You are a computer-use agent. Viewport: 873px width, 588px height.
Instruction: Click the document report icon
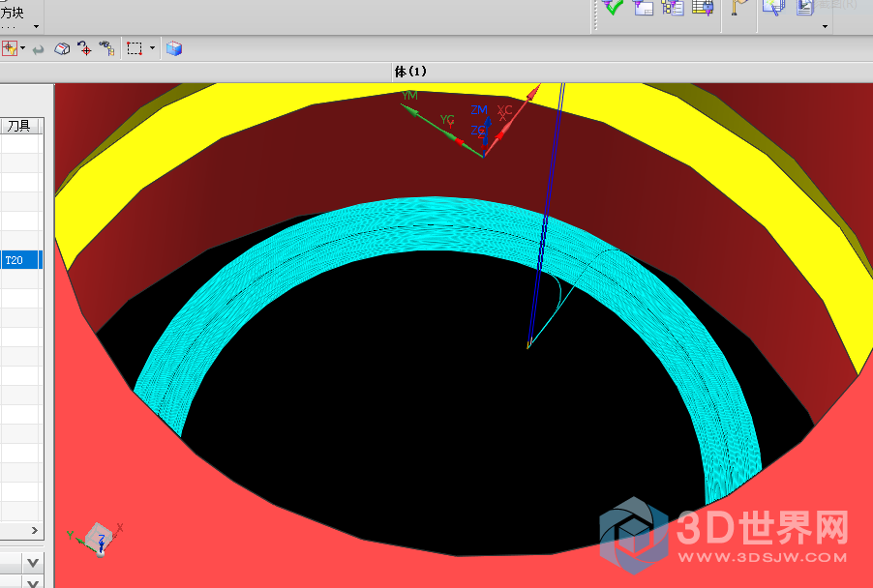[x=805, y=7]
